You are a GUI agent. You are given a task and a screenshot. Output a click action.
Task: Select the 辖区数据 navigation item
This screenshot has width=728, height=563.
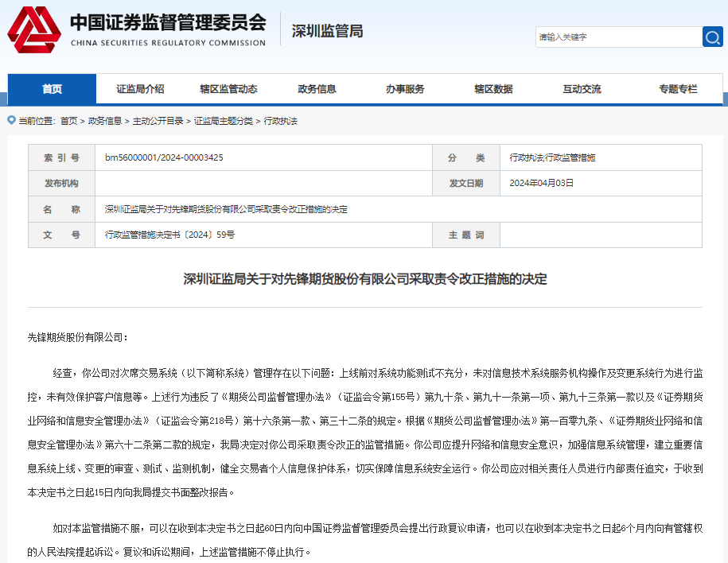pyautogui.click(x=493, y=89)
